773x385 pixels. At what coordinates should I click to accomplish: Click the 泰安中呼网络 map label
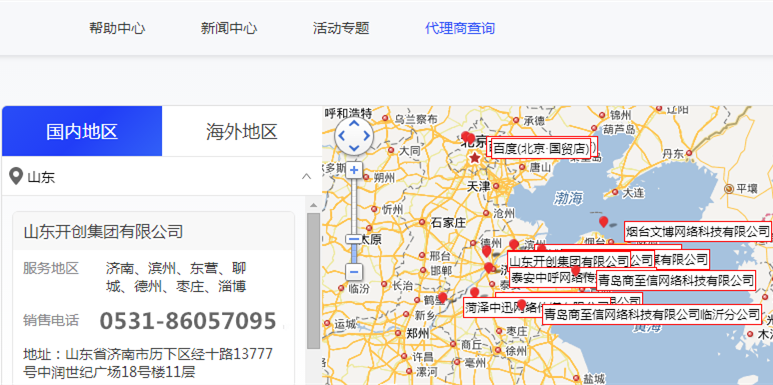(552, 277)
